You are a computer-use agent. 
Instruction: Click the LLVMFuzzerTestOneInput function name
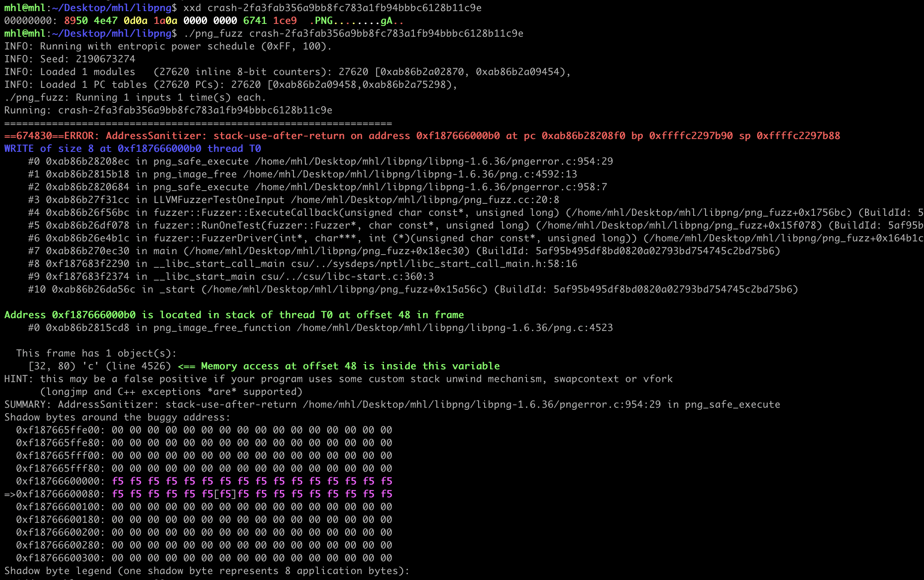[219, 200]
